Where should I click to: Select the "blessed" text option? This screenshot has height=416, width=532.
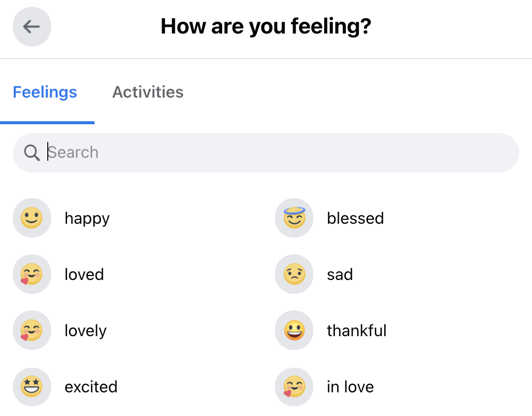pos(355,218)
